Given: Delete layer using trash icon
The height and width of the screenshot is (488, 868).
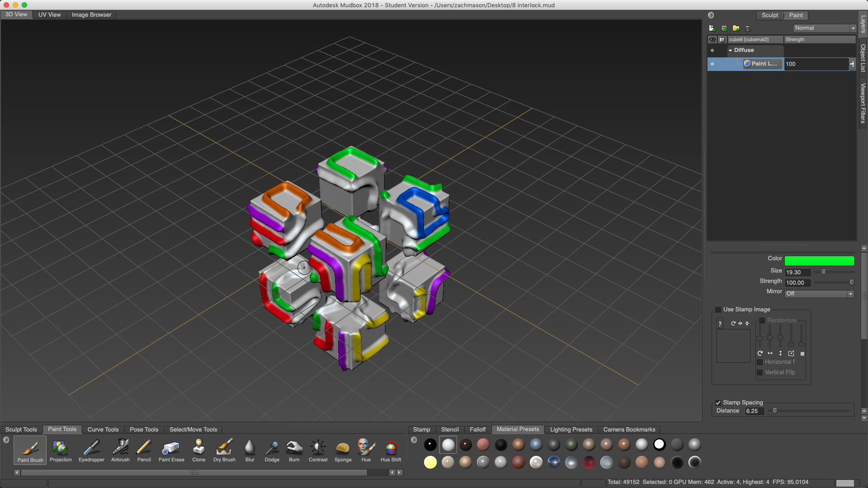Looking at the screenshot, I should click(748, 28).
